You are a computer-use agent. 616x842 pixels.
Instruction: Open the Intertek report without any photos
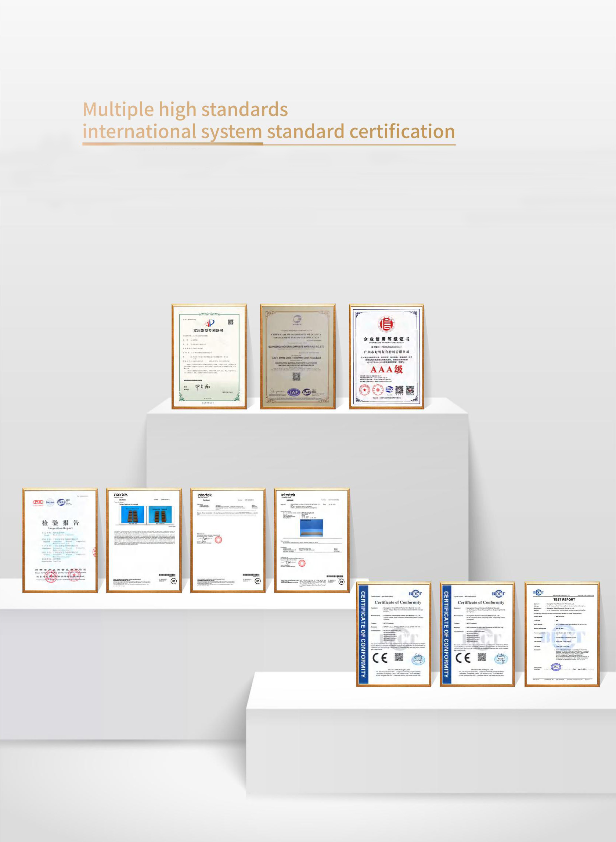(228, 541)
